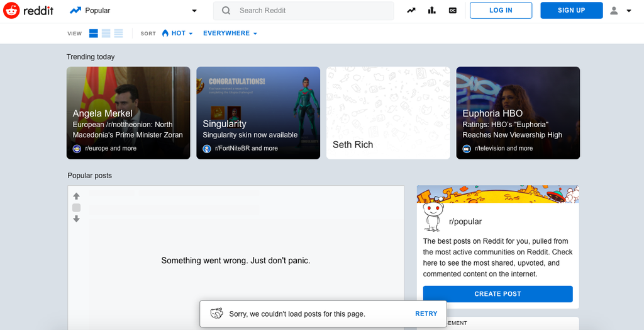Downvote the placeholder post
The image size is (644, 330).
pyautogui.click(x=76, y=219)
